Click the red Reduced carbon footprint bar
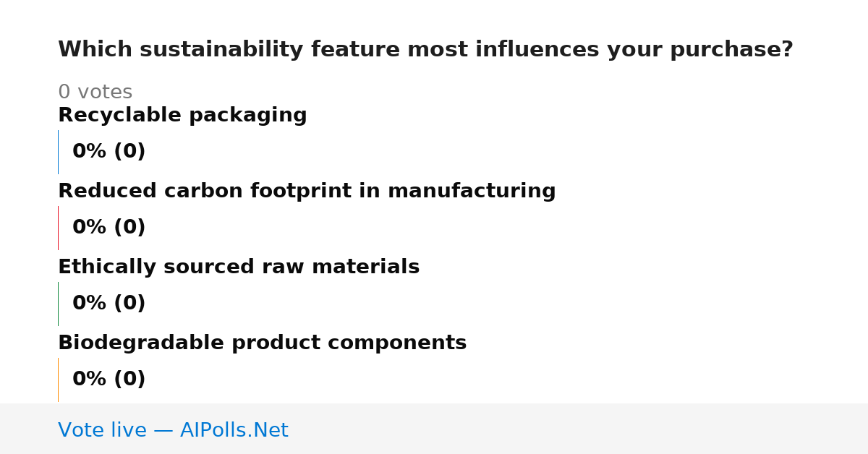 [x=58, y=228]
